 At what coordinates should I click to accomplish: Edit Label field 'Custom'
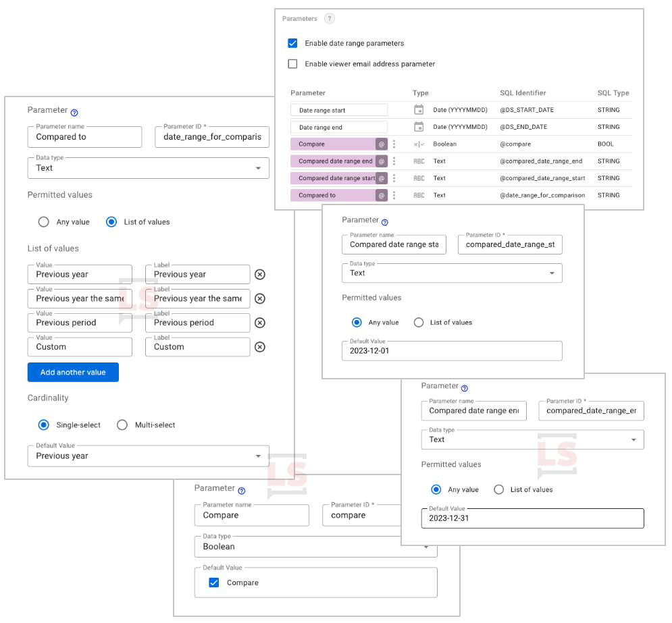pyautogui.click(x=198, y=347)
